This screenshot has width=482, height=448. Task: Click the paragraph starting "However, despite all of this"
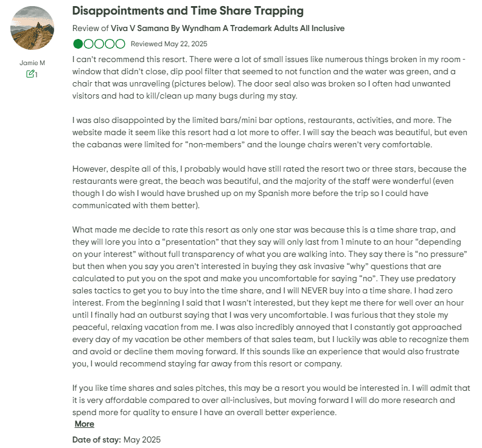(268, 187)
